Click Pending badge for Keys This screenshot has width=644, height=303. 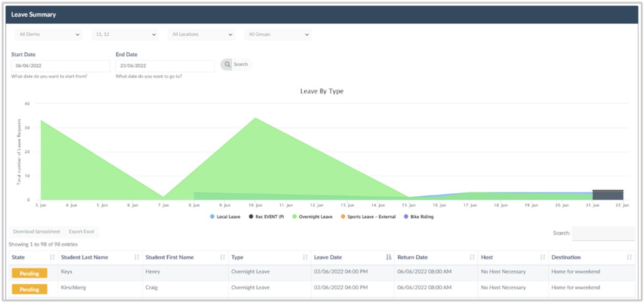click(x=29, y=274)
